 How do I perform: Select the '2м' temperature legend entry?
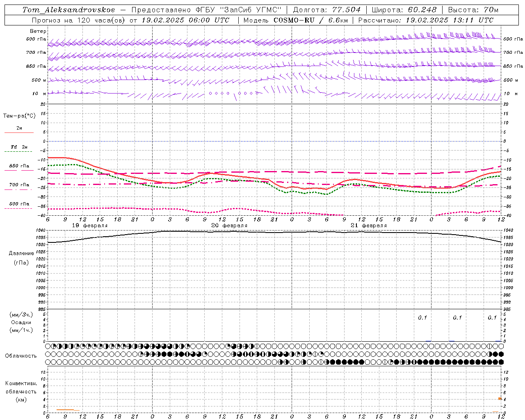19,128
